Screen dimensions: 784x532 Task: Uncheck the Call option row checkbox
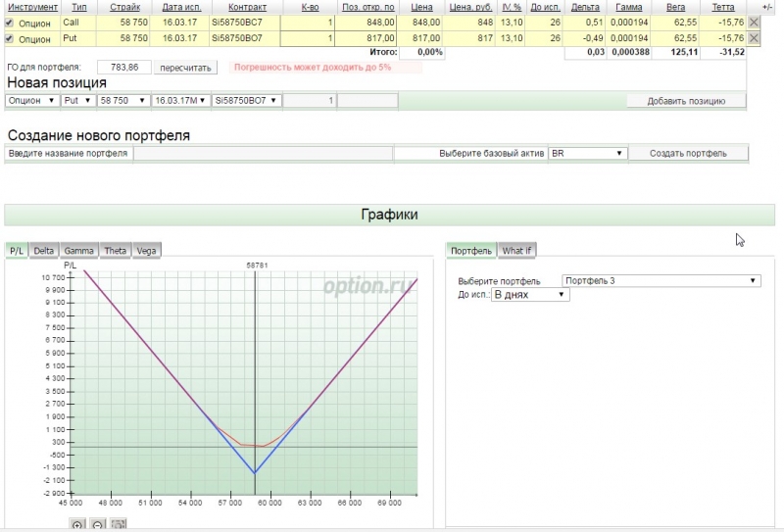tap(10, 22)
